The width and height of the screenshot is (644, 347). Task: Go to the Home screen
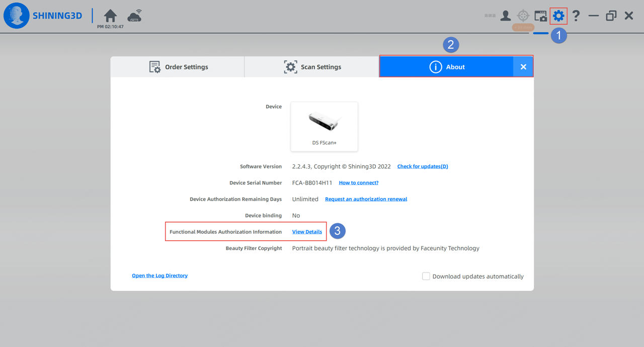[x=110, y=16]
